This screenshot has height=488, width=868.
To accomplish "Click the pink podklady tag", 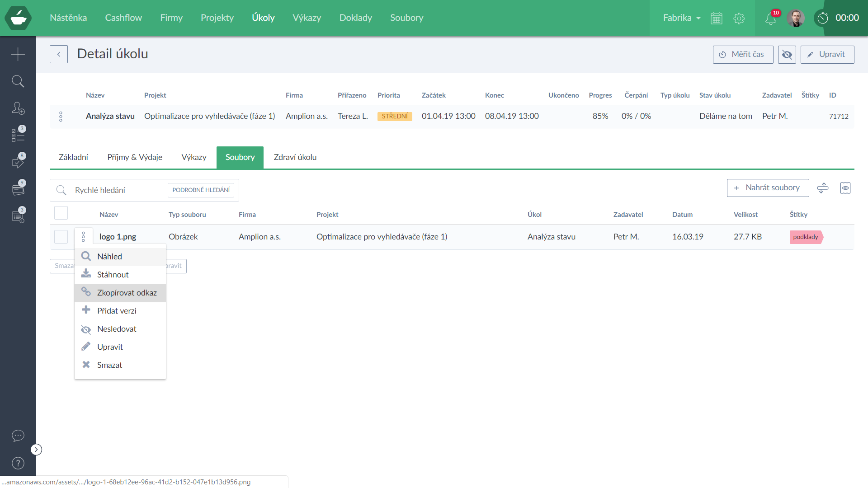I will (806, 237).
